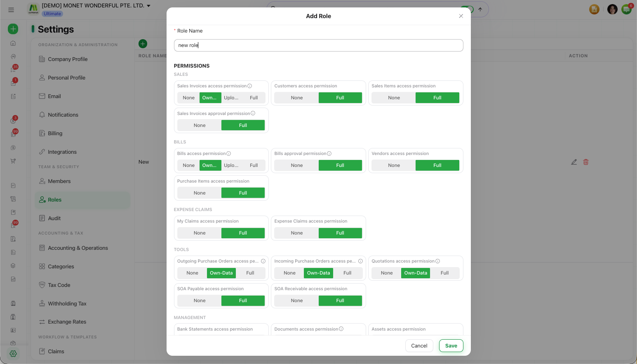The width and height of the screenshot is (637, 364).
Task: Set Bills access permission to Full
Action: pos(254,165)
